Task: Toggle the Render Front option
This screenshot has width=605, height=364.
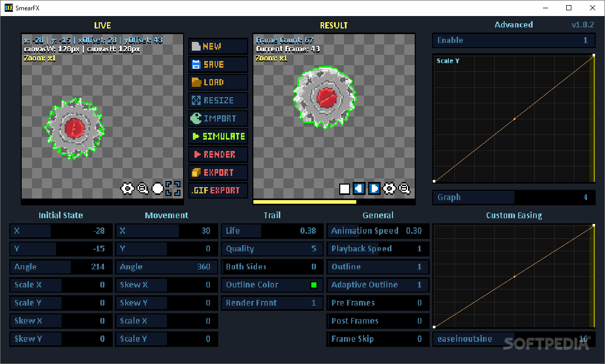Action: click(273, 302)
